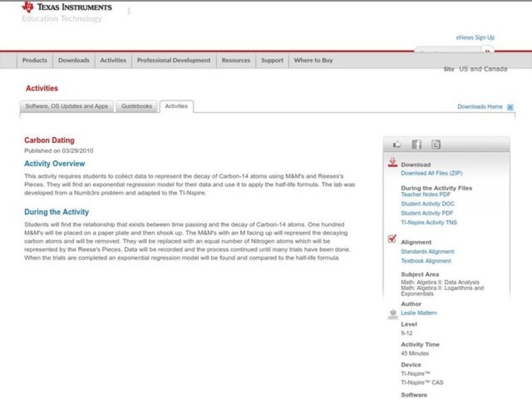Open the Standards Alignment link
532x399 pixels.
(427, 251)
